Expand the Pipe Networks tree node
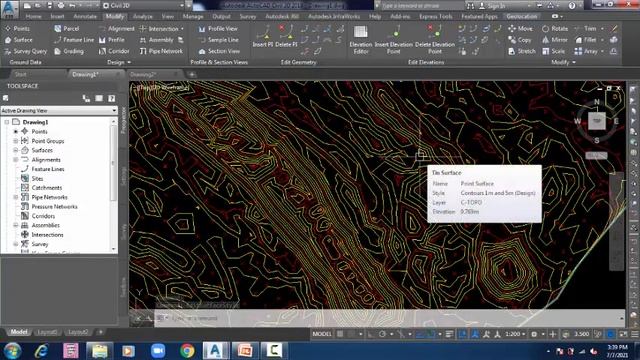Screen dimensions: 640x360 16,197
